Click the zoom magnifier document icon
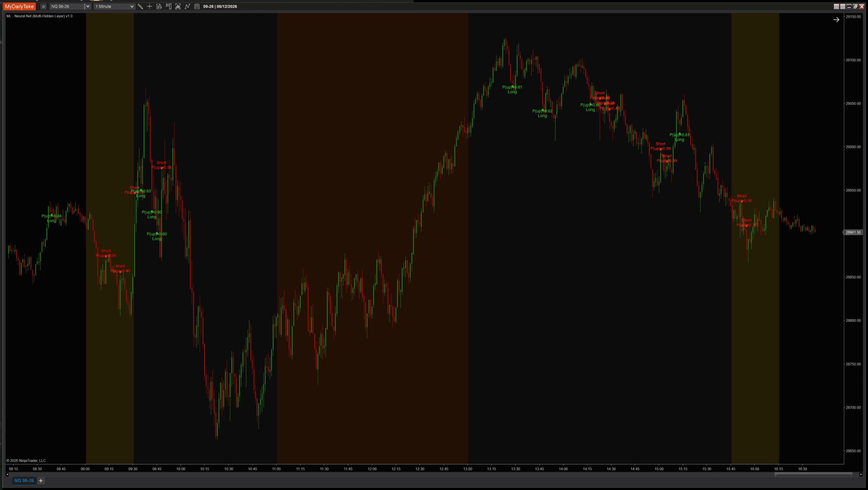Image resolution: width=868 pixels, height=490 pixels. pos(159,6)
